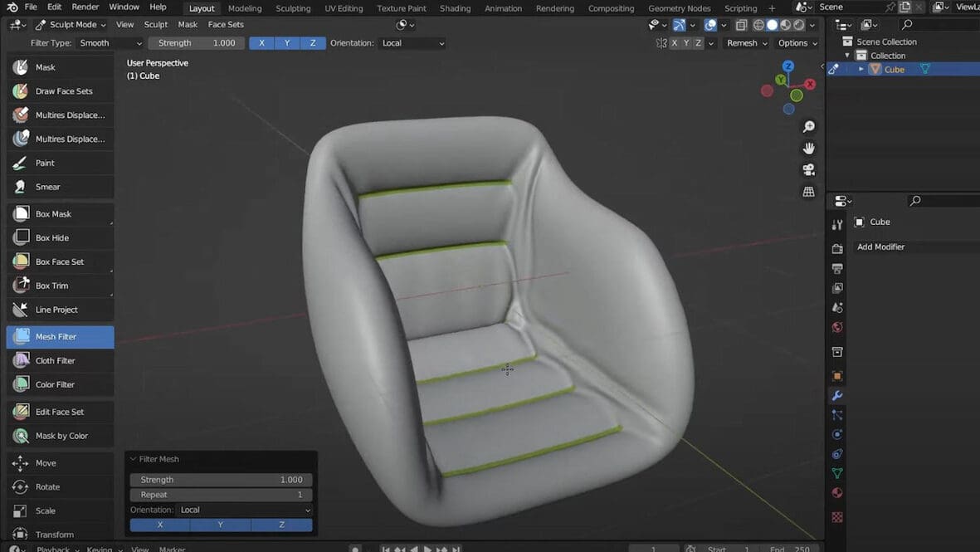Add a new workspace with plus
Screen dimensions: 980x552
772,8
